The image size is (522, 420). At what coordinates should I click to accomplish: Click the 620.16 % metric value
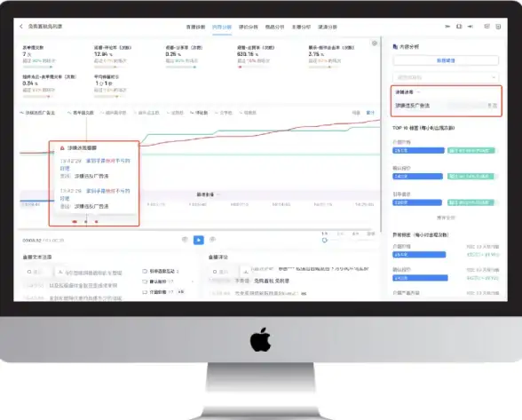248,54
